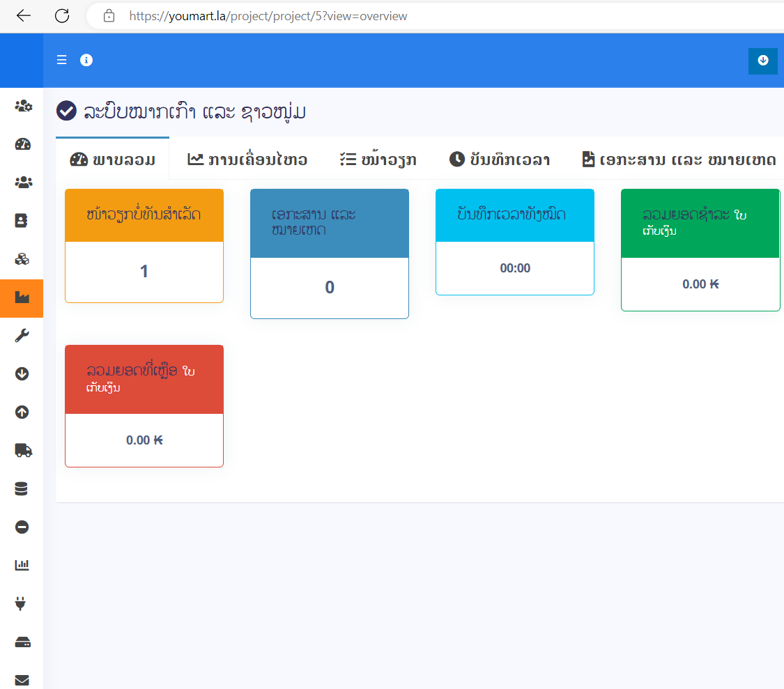Open the download arrow button top right
Image resolution: width=784 pixels, height=689 pixels.
(x=762, y=61)
